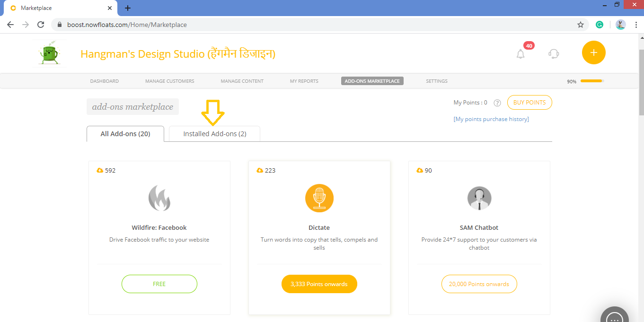Viewport: 644px width, 322px height.
Task: Open the chat bubble widget icon
Action: coord(615,315)
